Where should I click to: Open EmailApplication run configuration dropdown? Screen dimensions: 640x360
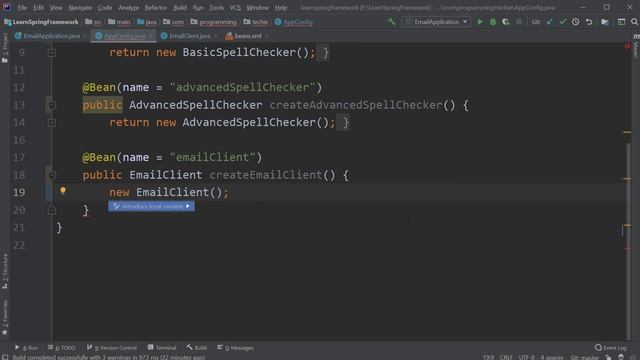(x=436, y=22)
